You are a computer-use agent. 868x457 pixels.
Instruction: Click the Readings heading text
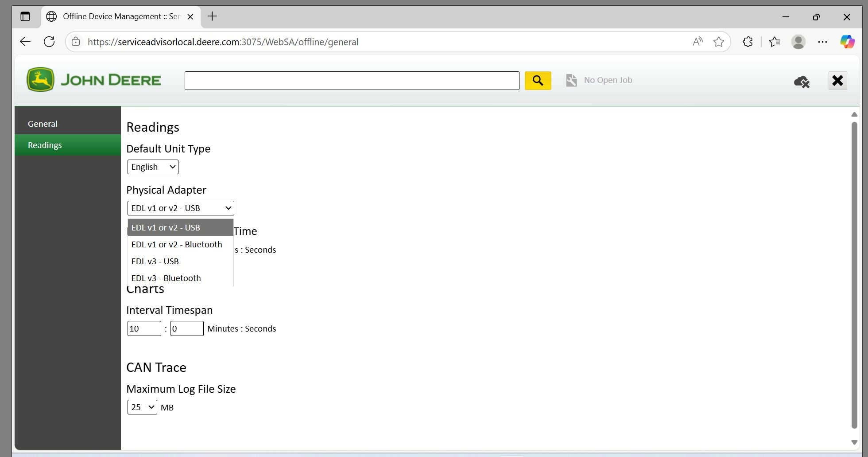153,127
